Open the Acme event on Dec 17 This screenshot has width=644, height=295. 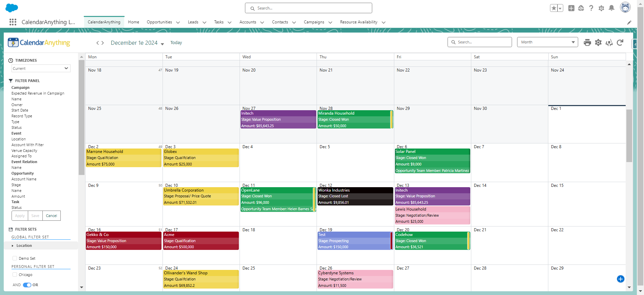pos(201,241)
